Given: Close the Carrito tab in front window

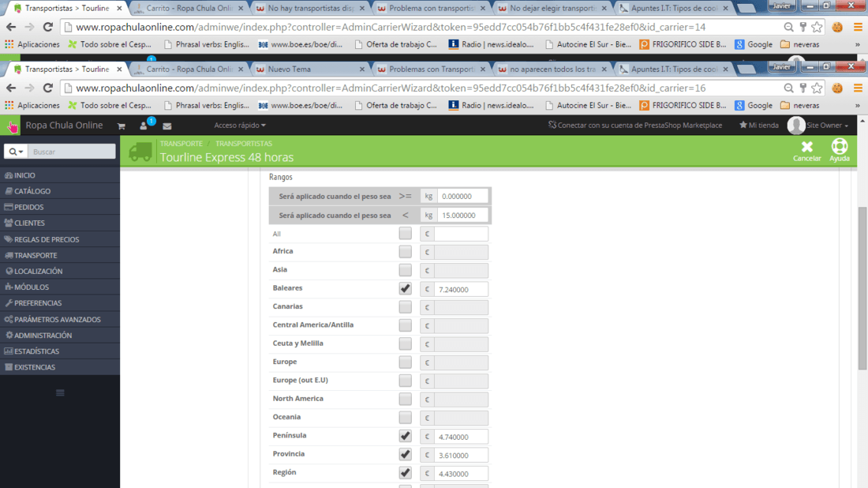Looking at the screenshot, I should tap(241, 69).
